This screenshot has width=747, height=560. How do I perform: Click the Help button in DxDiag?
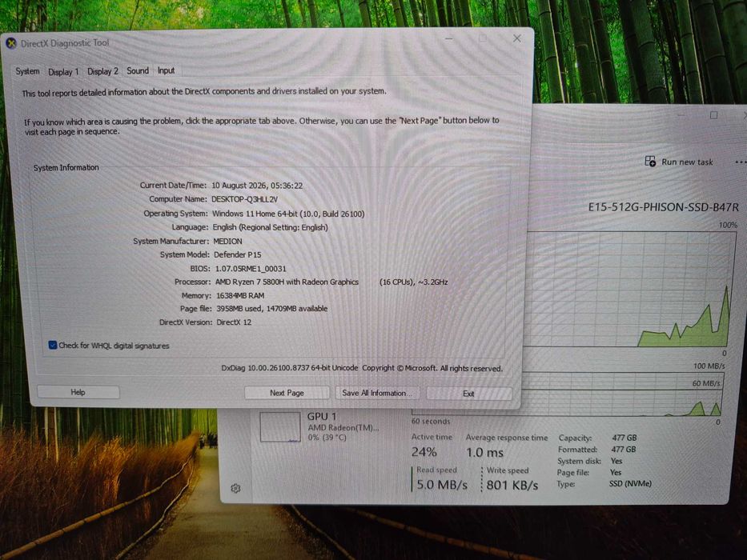click(x=78, y=392)
